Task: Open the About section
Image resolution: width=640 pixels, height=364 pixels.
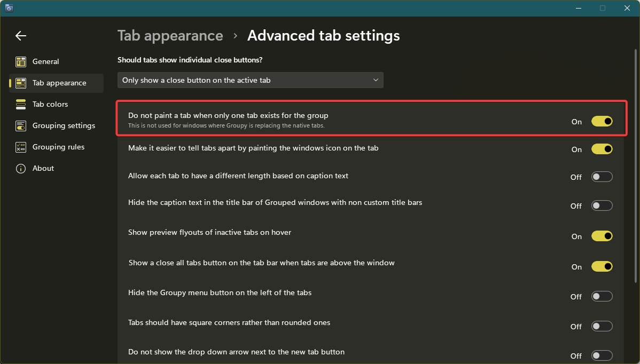Action: click(x=43, y=169)
